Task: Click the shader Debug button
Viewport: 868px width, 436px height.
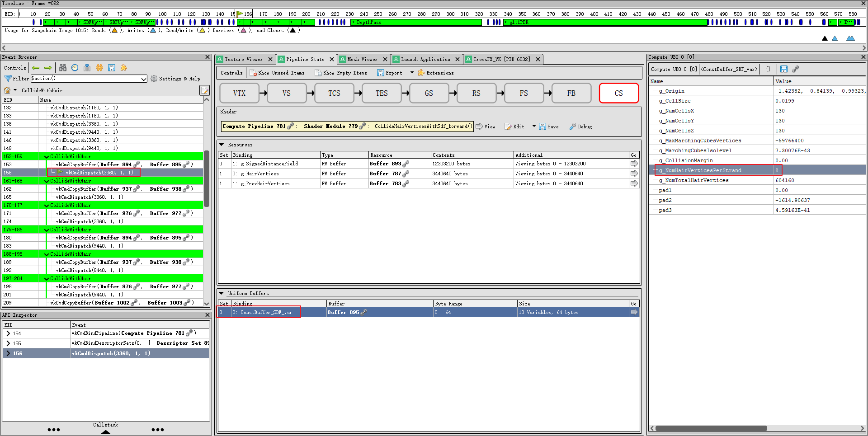Action: click(580, 127)
